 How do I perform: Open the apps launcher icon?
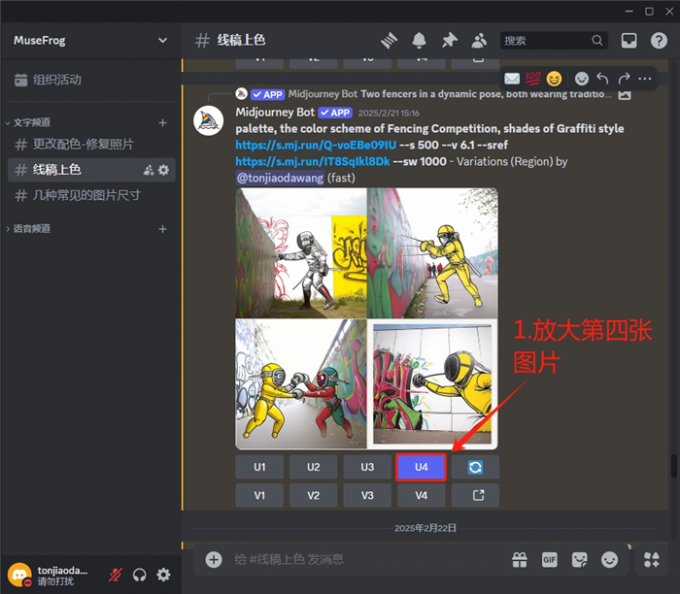651,560
